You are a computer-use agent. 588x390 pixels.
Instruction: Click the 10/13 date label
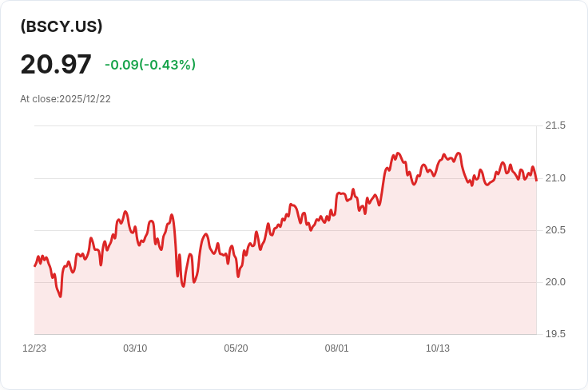[x=438, y=348]
